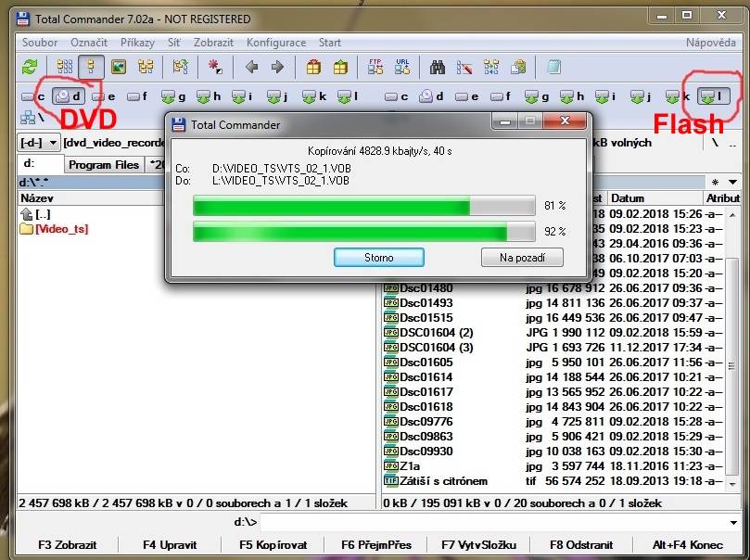Open the [-d-] drive dropdown
750x560 pixels.
tap(38, 143)
